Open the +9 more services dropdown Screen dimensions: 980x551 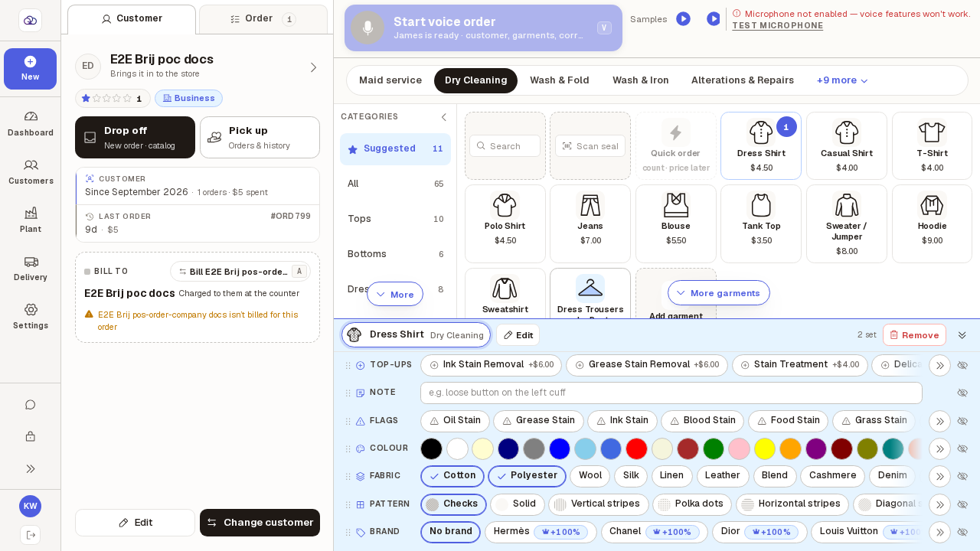(842, 80)
